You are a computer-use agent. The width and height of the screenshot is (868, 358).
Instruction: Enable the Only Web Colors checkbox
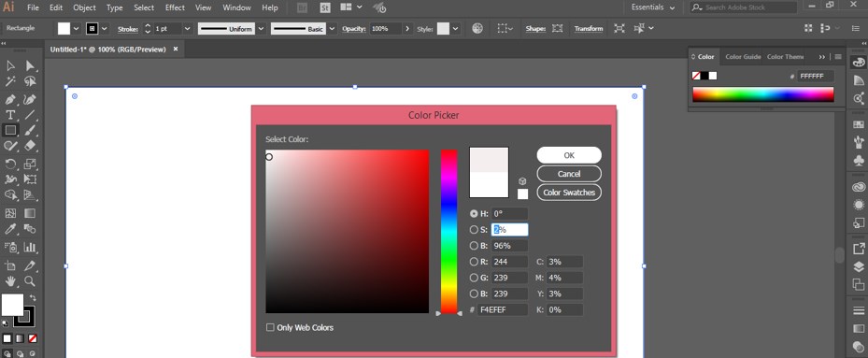[x=270, y=327]
